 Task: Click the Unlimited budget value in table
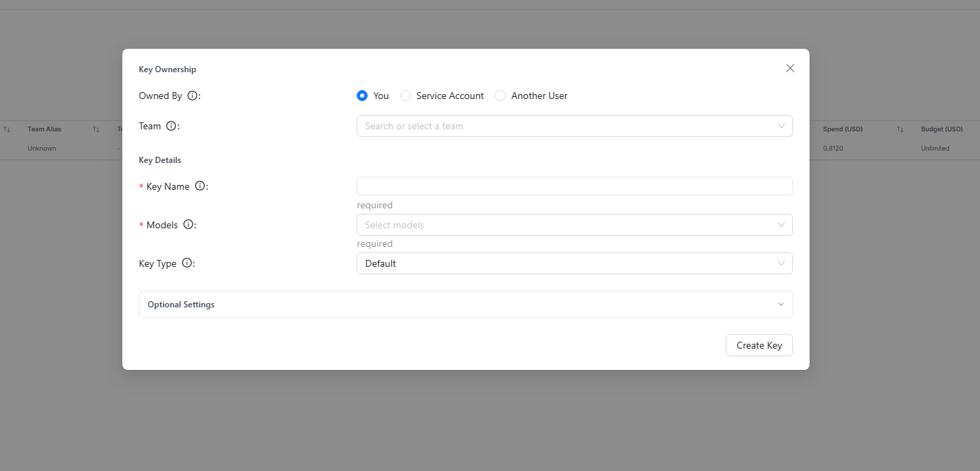point(935,149)
